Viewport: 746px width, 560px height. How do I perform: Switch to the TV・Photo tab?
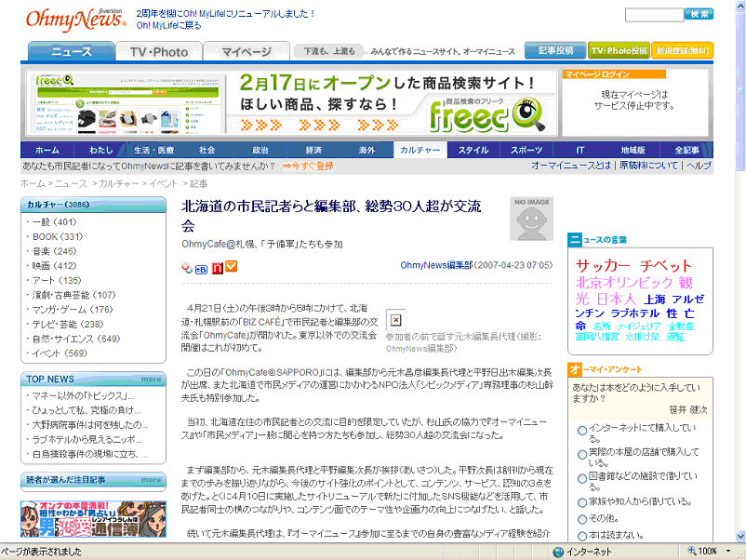coord(159,51)
